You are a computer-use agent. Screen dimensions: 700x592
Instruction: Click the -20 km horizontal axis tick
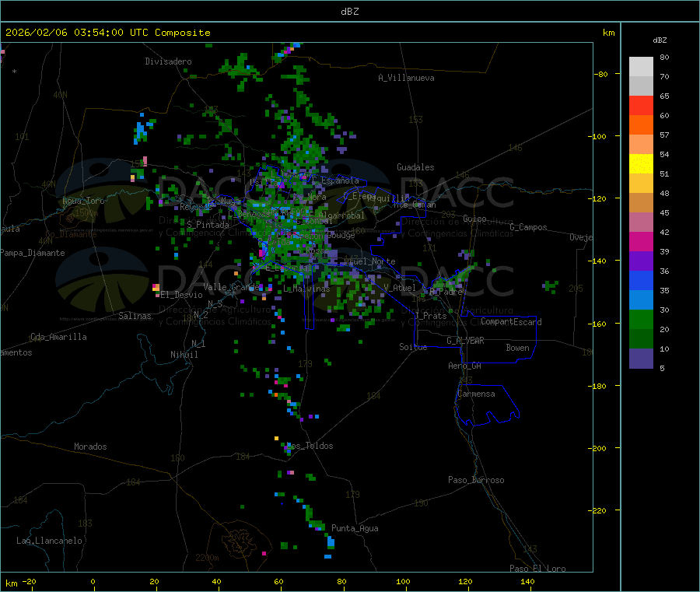[30, 581]
